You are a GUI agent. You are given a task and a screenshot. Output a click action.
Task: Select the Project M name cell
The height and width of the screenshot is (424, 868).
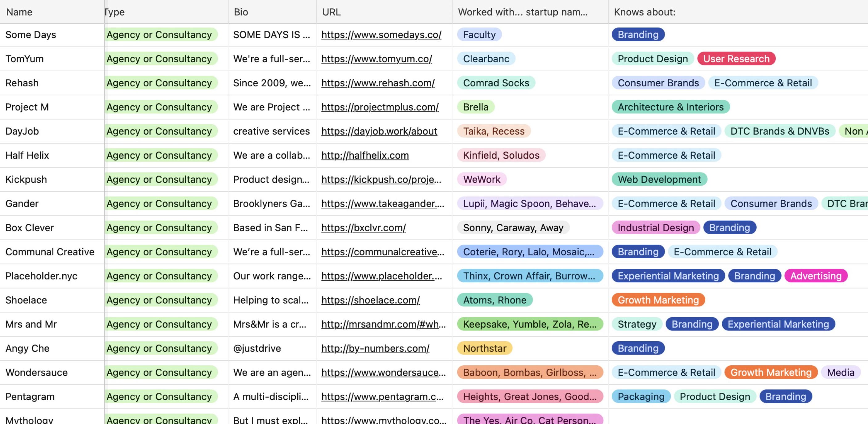(52, 107)
